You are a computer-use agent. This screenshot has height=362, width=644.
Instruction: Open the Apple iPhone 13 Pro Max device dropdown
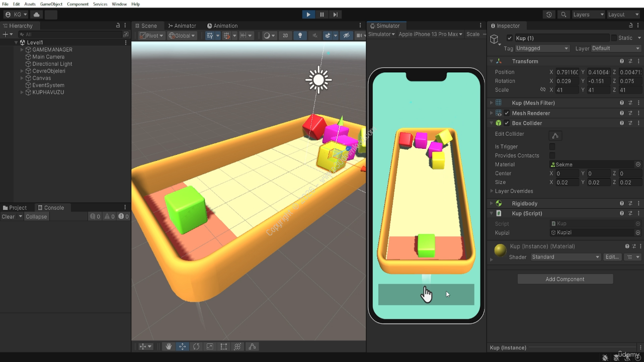click(x=430, y=34)
